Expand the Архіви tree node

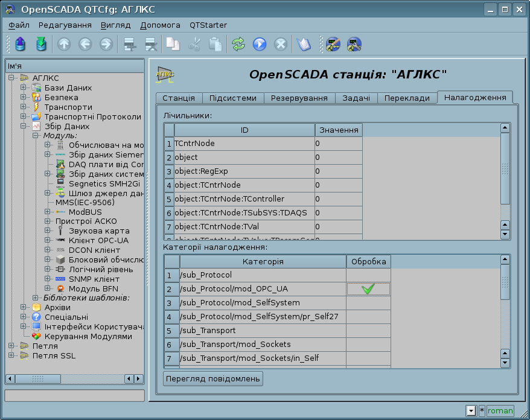pyautogui.click(x=24, y=307)
